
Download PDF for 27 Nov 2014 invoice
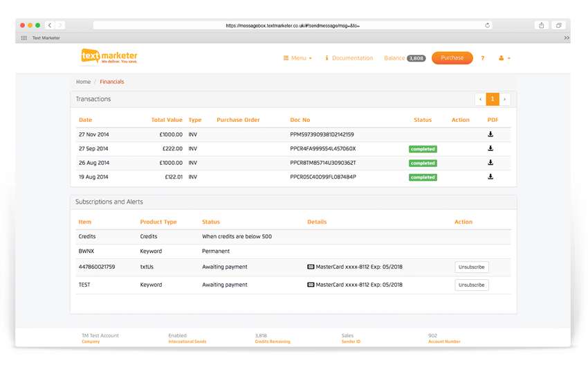pyautogui.click(x=490, y=134)
